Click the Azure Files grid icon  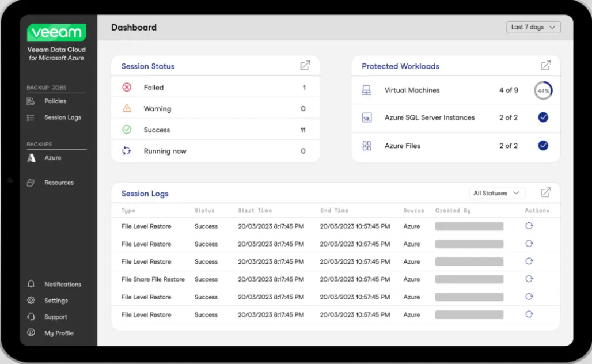[367, 146]
